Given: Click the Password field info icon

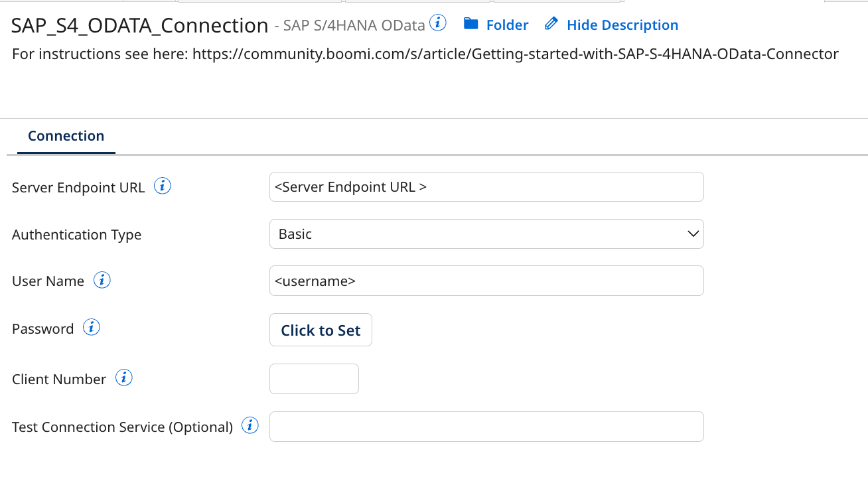Looking at the screenshot, I should [91, 326].
